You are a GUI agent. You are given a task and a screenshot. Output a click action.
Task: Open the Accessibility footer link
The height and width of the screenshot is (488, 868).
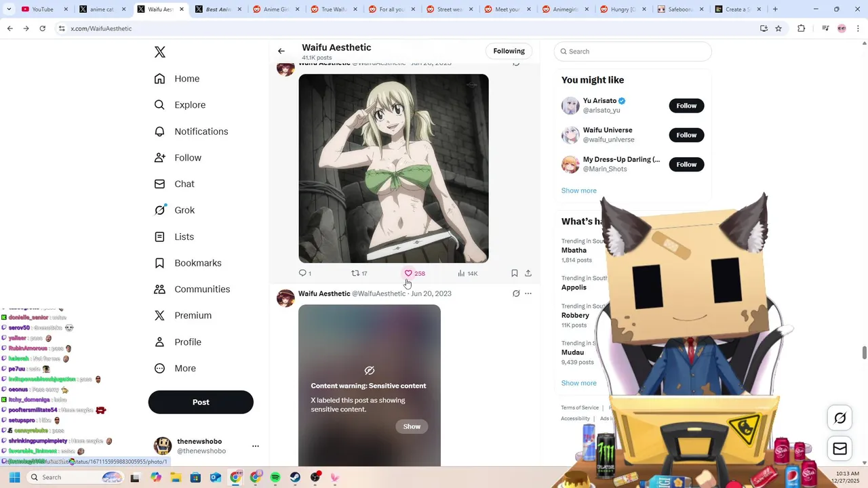point(575,418)
